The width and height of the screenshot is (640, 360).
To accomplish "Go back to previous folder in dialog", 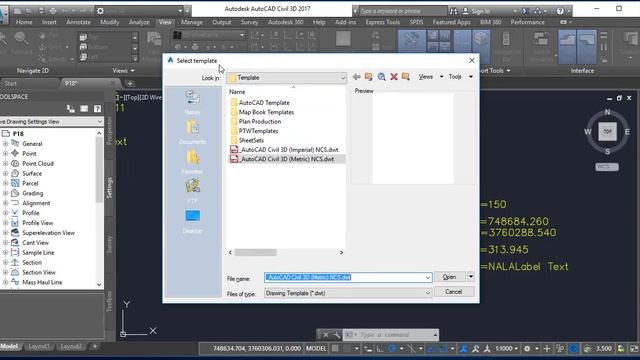I will (x=356, y=77).
